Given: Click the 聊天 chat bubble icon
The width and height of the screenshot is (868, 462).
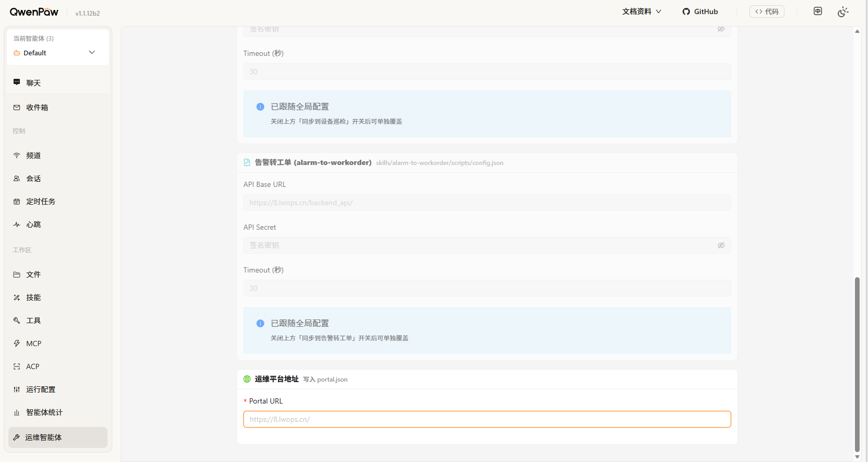Looking at the screenshot, I should 17,82.
